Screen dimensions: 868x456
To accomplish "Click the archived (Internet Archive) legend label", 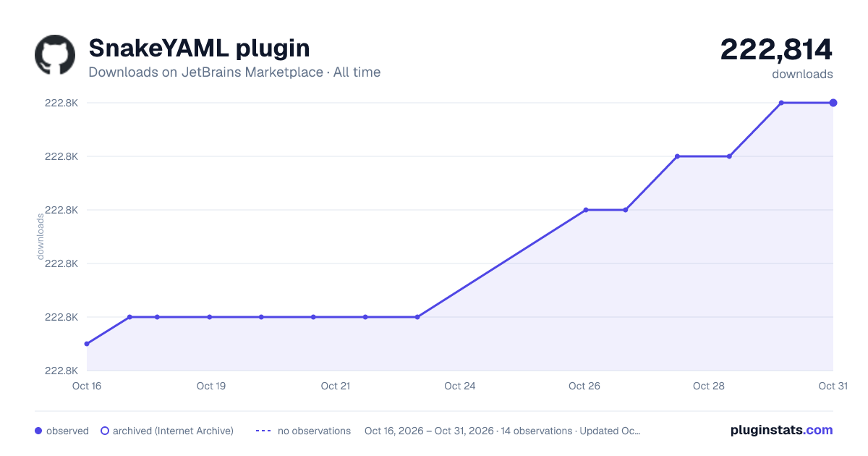I will [173, 431].
